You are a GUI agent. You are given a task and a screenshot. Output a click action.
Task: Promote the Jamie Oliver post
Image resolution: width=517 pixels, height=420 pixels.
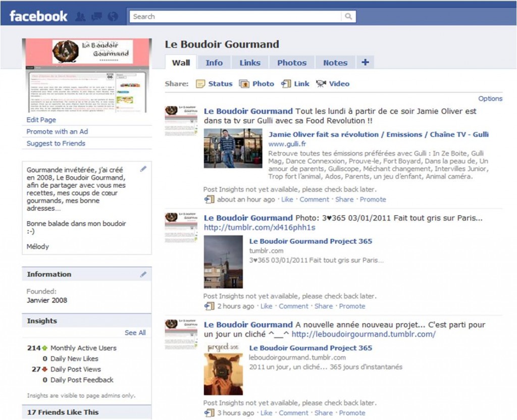373,199
